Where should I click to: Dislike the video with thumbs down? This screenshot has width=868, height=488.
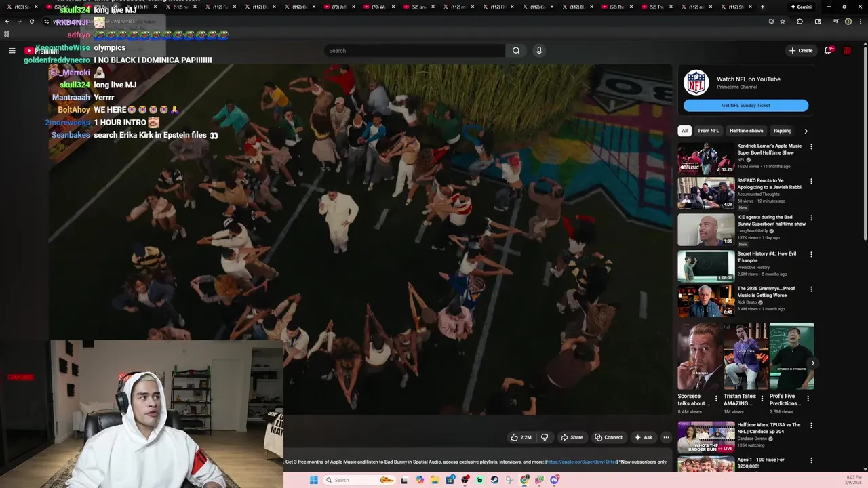pos(544,437)
